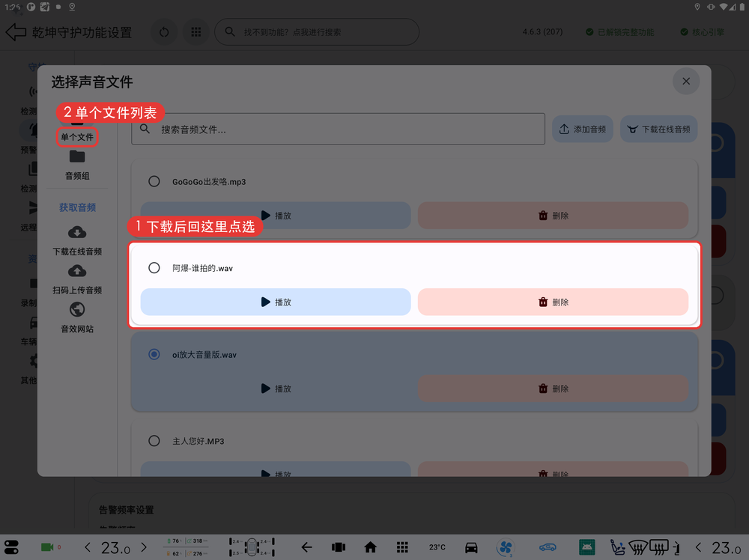Click the 获取音频 section heading
The image size is (749, 560).
(x=77, y=207)
